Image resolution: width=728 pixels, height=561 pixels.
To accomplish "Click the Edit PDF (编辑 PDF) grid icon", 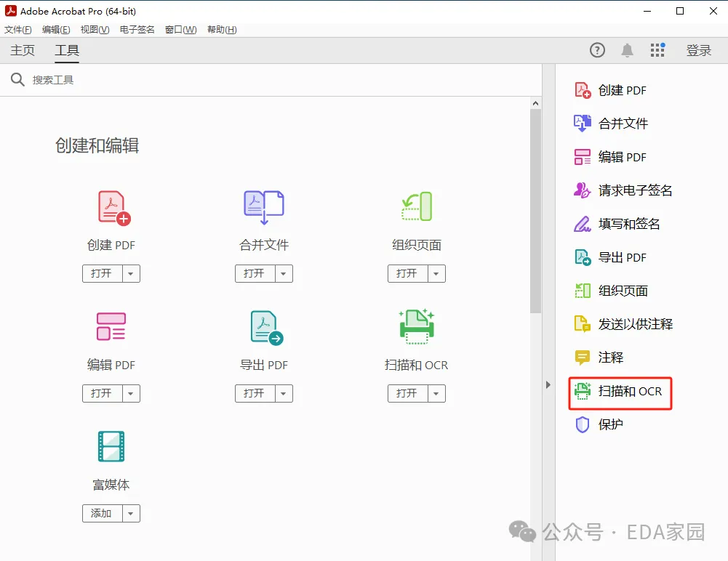I will (111, 326).
